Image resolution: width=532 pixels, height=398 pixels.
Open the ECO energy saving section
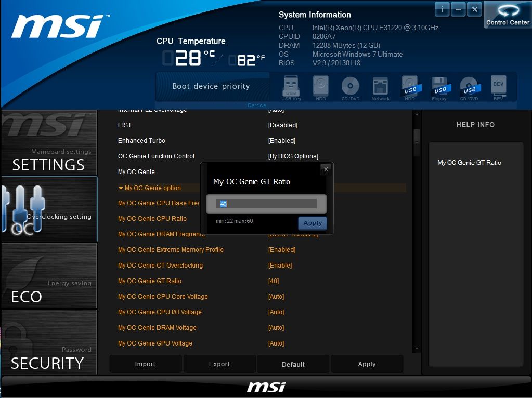tap(49, 276)
